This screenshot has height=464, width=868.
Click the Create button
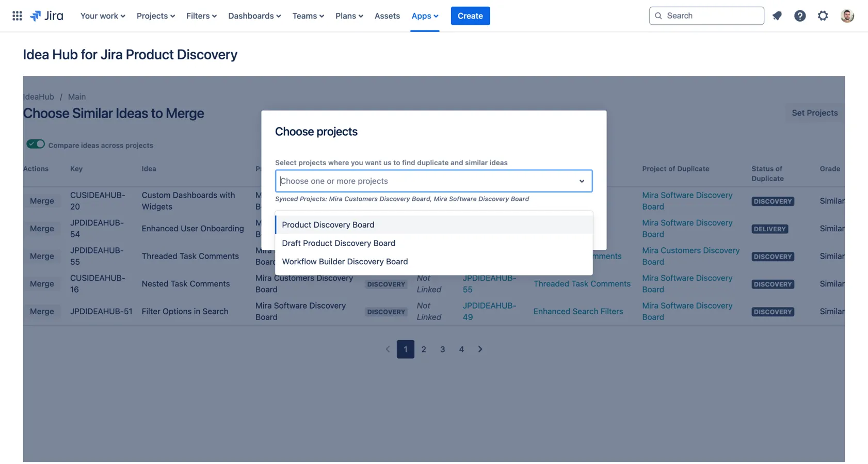point(470,15)
